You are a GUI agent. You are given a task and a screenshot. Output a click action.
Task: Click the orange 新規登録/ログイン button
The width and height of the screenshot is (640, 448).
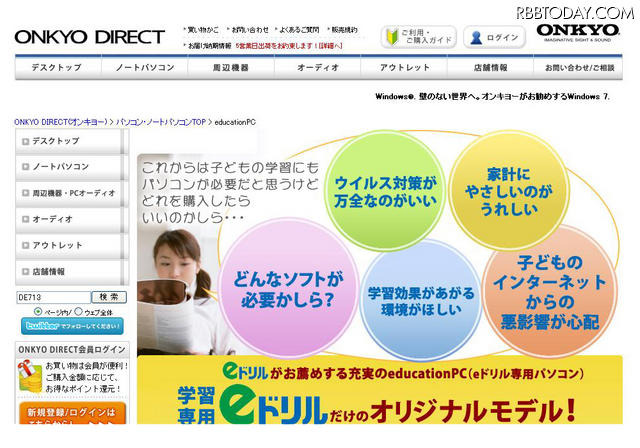click(x=72, y=413)
